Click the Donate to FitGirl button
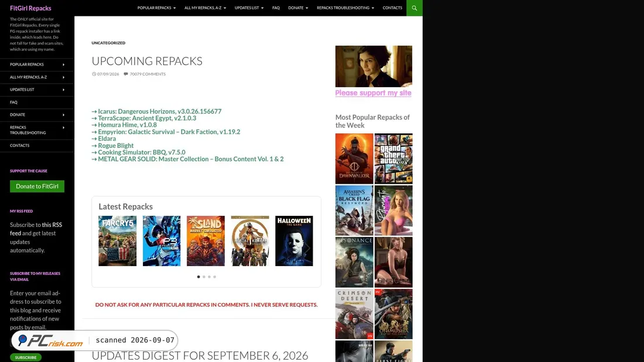Viewport: 644px width, 362px height. 37,187
